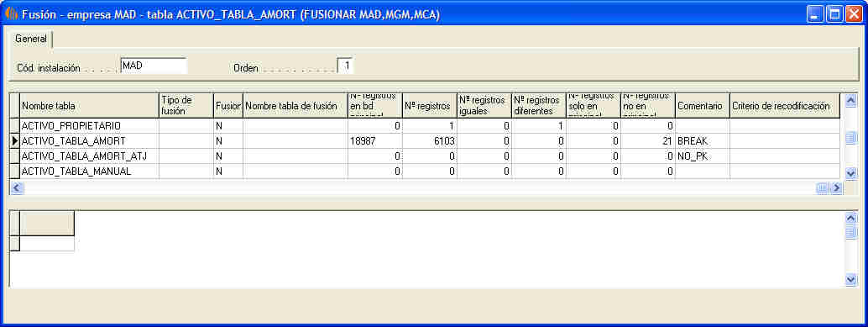
Task: Click the 18987 registros en bd cell
Action: [x=374, y=141]
